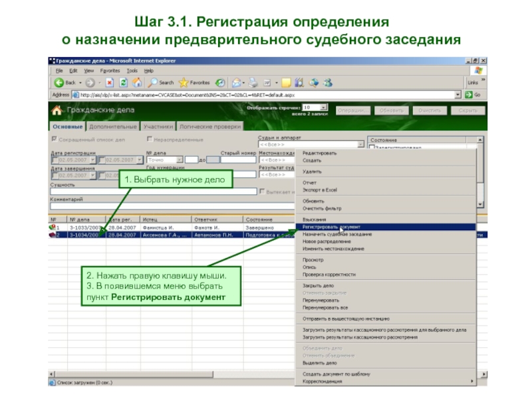Click the Favorites star icon

point(184,82)
